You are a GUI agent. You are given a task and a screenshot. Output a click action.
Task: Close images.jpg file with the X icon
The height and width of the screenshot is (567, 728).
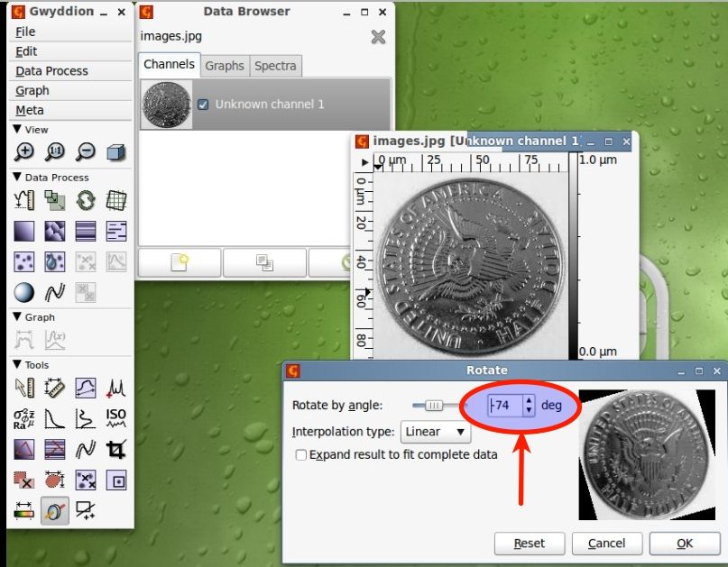378,37
